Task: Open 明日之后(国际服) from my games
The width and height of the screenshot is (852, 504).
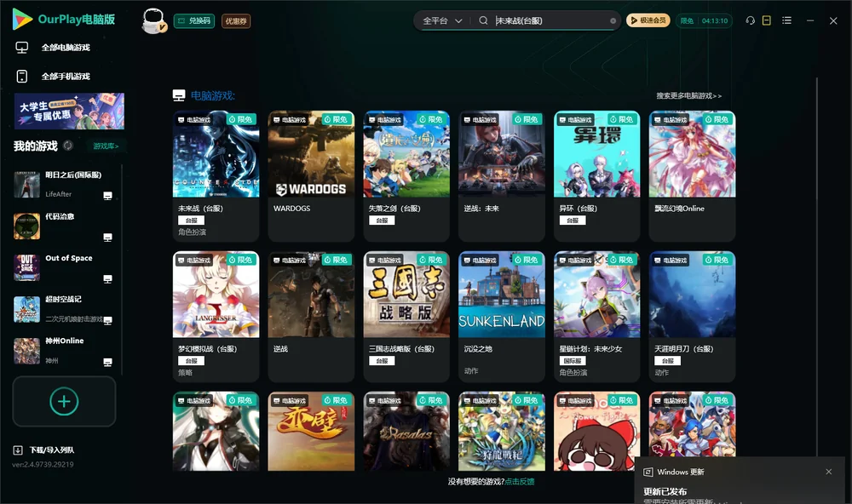Action: pos(64,185)
